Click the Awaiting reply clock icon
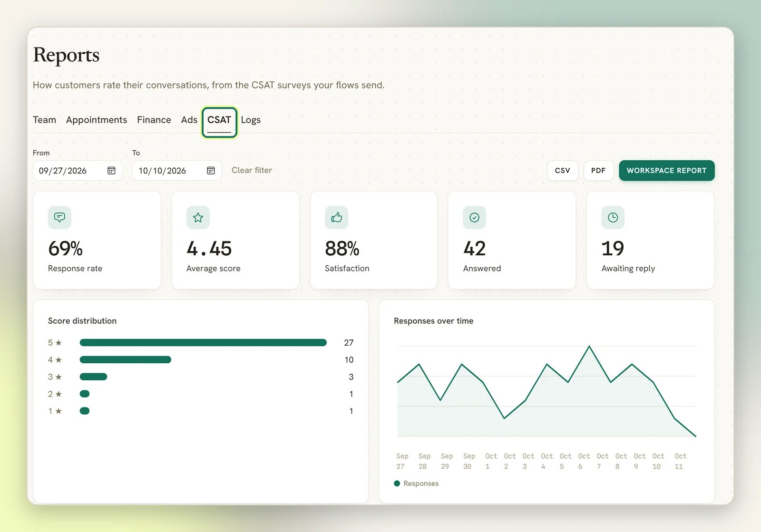The width and height of the screenshot is (761, 532). coord(613,217)
